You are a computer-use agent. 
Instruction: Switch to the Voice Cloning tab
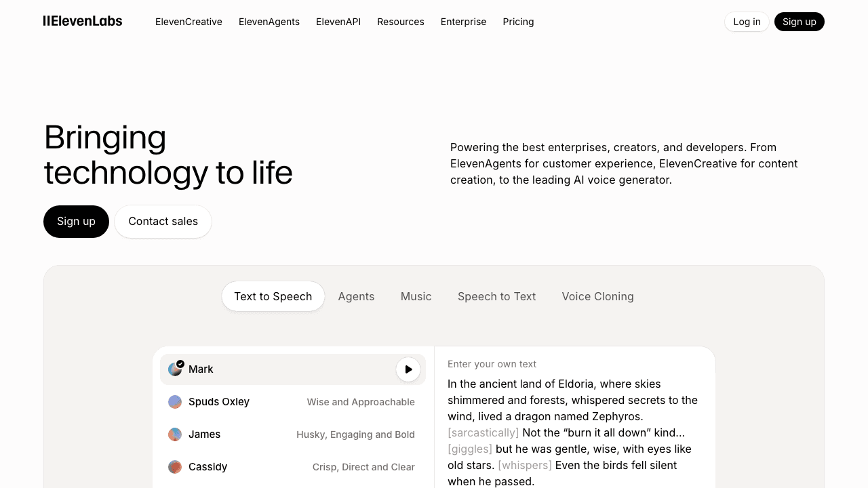(x=597, y=296)
